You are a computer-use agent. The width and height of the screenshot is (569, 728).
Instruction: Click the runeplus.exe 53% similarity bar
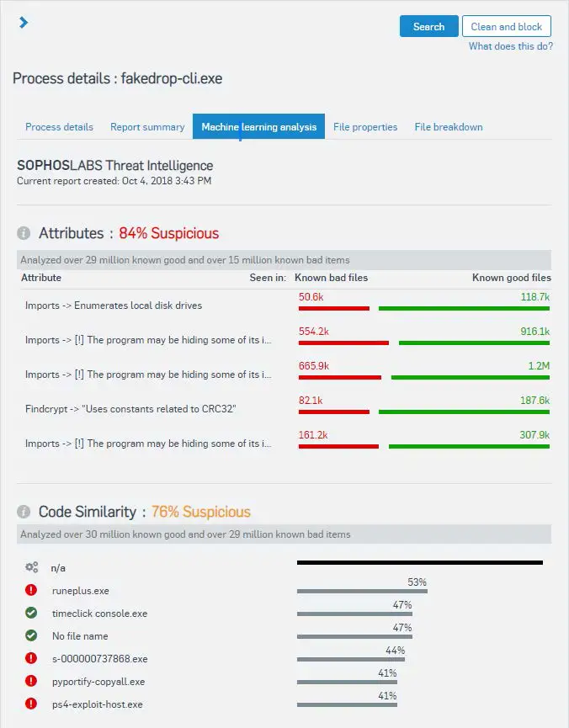click(x=362, y=592)
